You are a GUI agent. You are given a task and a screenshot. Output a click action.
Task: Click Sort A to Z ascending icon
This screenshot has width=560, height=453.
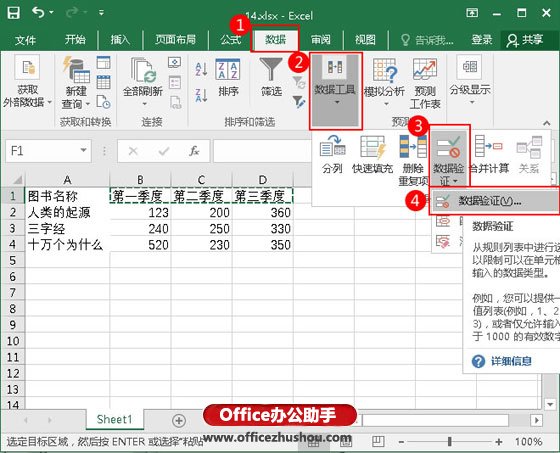201,69
